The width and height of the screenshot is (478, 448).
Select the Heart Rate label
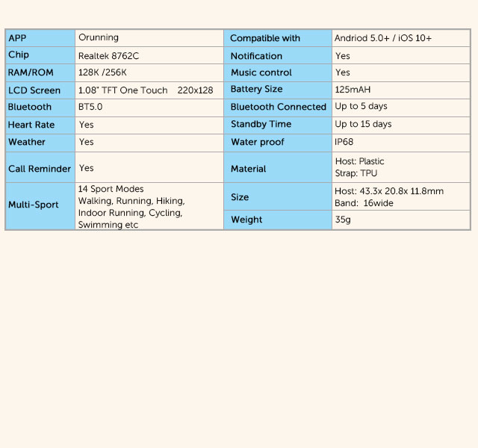(31, 125)
